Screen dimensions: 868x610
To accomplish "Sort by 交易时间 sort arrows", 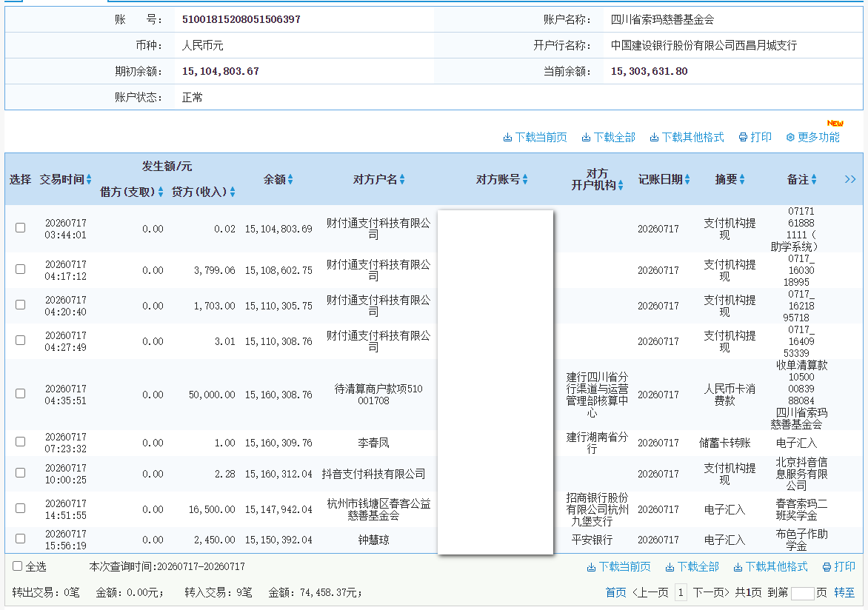I will pyautogui.click(x=89, y=179).
